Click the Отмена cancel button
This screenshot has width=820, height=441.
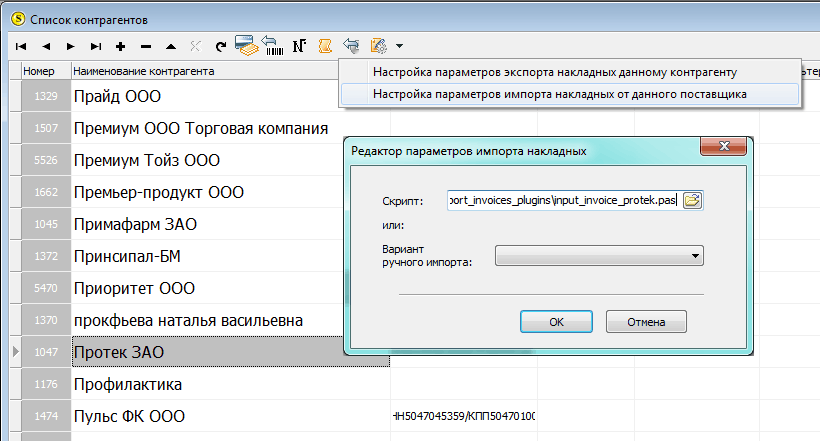point(646,322)
